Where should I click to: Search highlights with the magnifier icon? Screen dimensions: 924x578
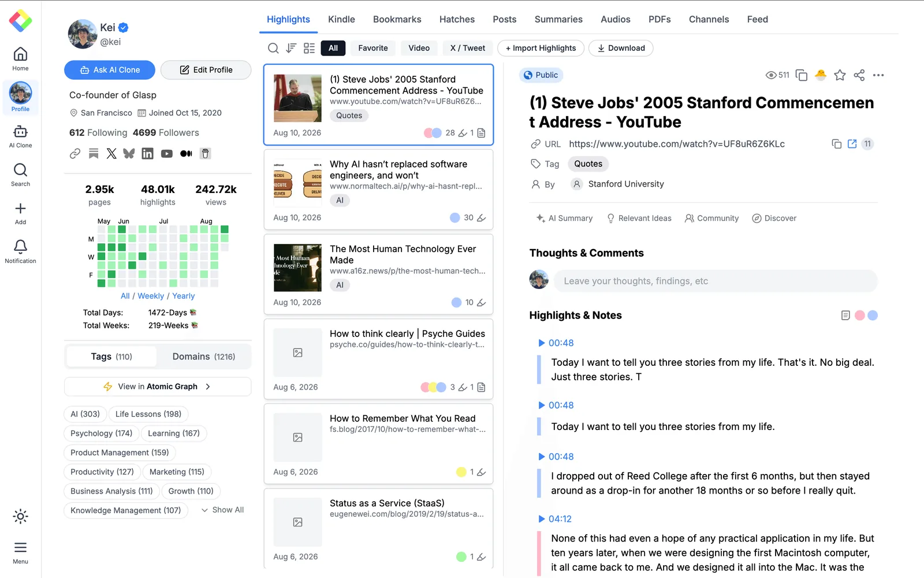tap(273, 48)
